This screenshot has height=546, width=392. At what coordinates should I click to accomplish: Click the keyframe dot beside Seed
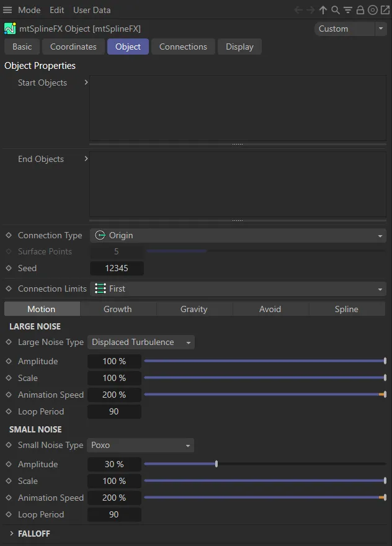pos(7,268)
